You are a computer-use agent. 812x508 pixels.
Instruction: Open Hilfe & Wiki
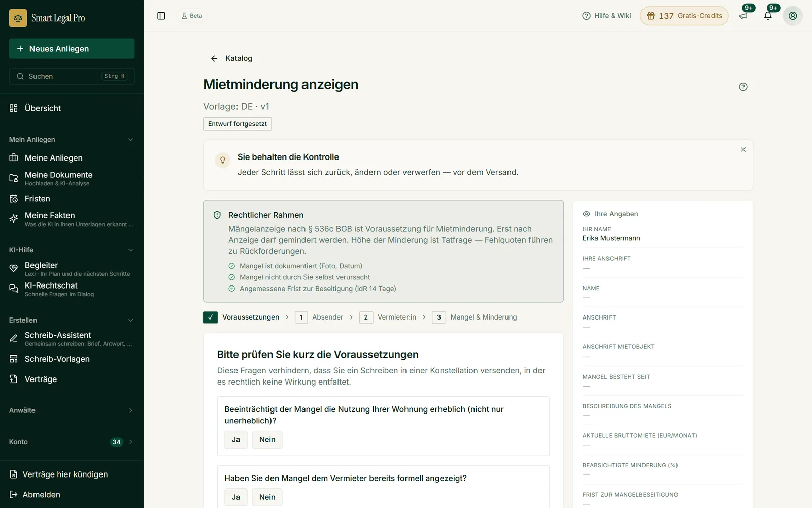point(606,16)
